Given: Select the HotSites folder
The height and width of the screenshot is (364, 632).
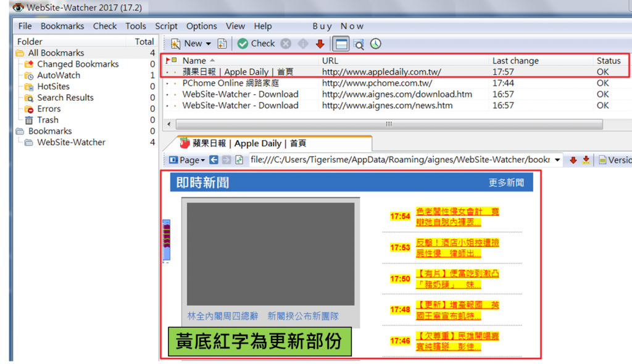Looking at the screenshot, I should coord(53,86).
